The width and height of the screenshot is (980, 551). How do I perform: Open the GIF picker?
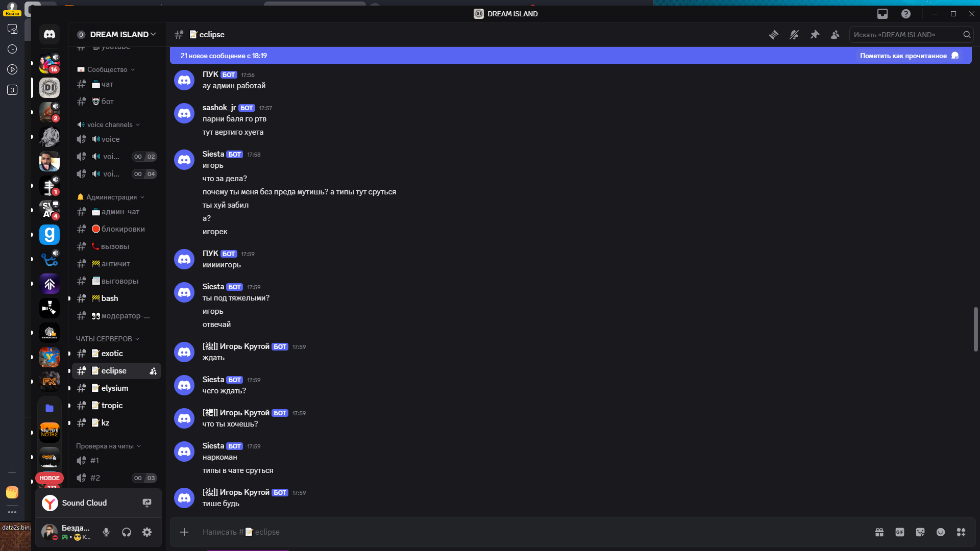(x=900, y=532)
